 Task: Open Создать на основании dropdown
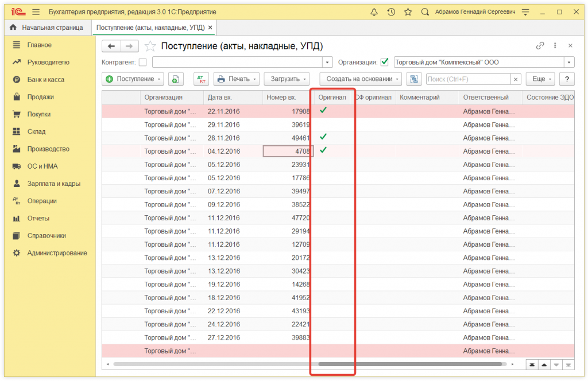(x=361, y=79)
